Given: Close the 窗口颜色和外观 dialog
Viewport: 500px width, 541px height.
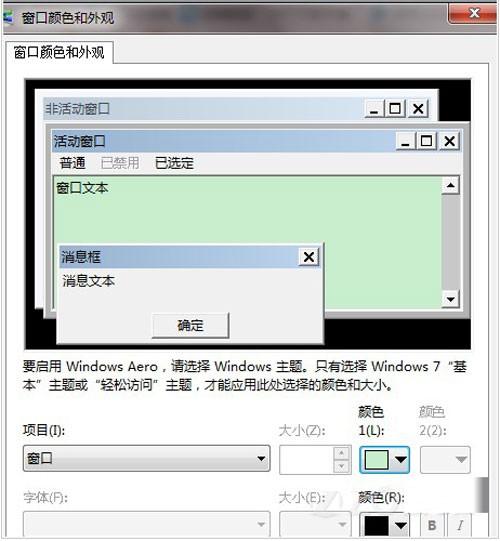Looking at the screenshot, I should (473, 14).
